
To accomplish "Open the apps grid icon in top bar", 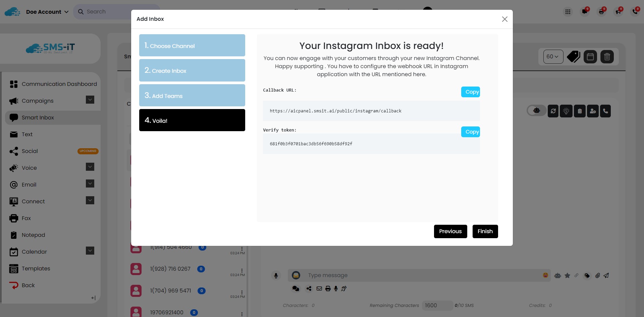I will [x=568, y=11].
